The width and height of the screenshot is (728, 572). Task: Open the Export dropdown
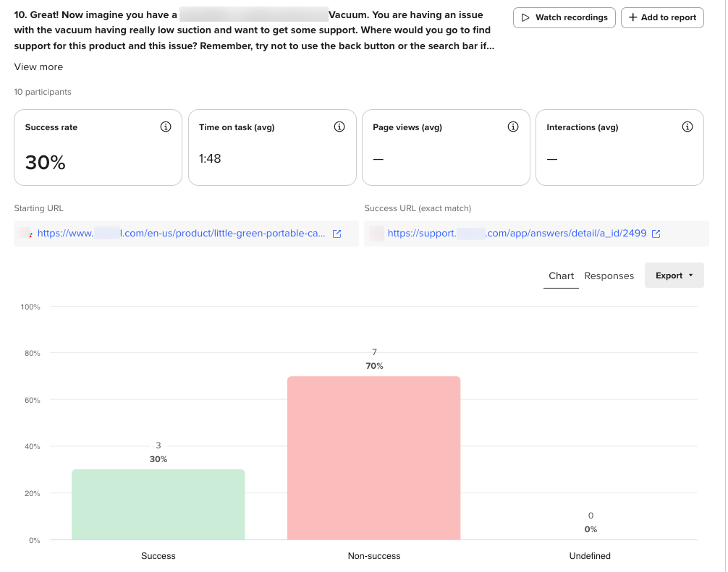point(674,276)
